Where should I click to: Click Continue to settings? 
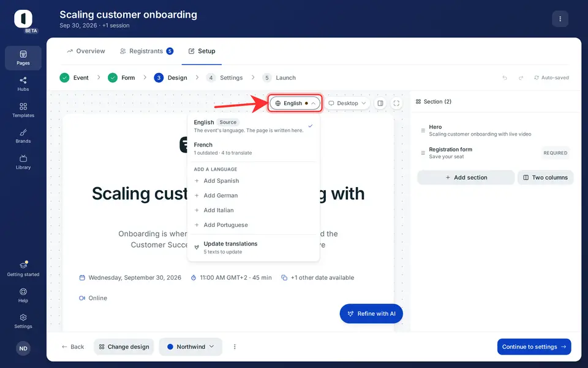click(534, 347)
